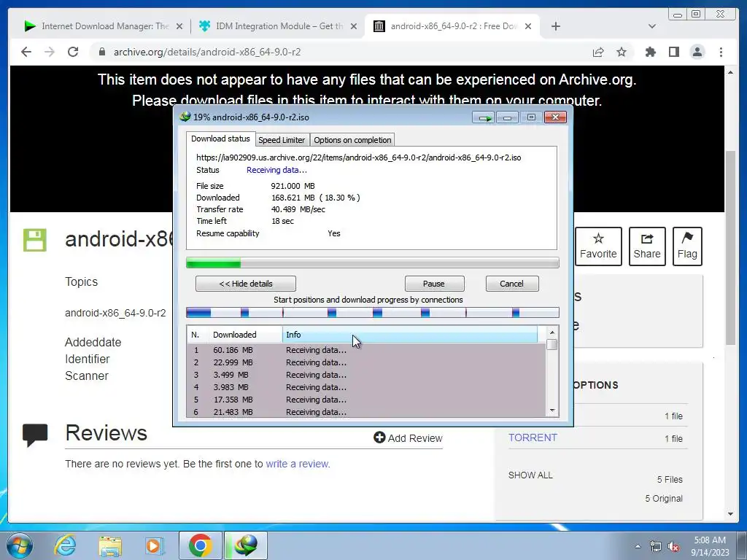Click connection list scroll up arrow
The image size is (747, 560).
click(552, 332)
